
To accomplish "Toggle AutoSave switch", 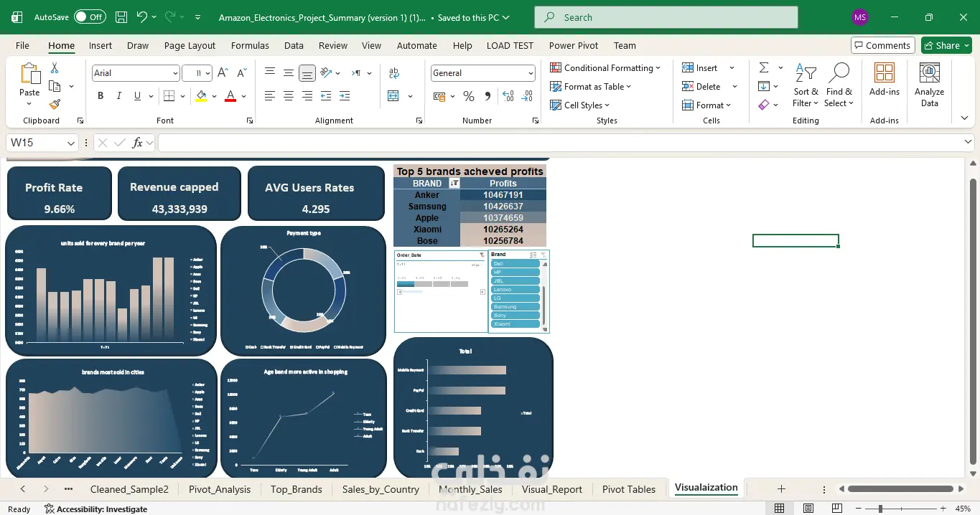I will [90, 17].
